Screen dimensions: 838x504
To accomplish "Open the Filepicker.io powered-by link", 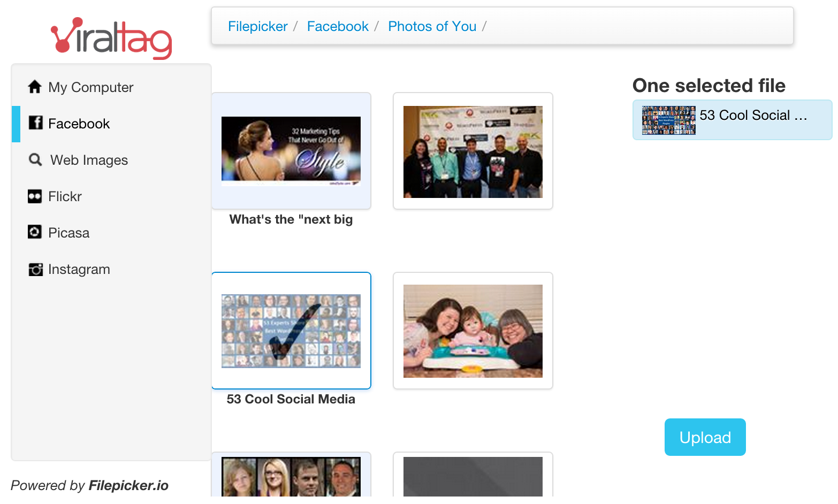I will pyautogui.click(x=128, y=485).
